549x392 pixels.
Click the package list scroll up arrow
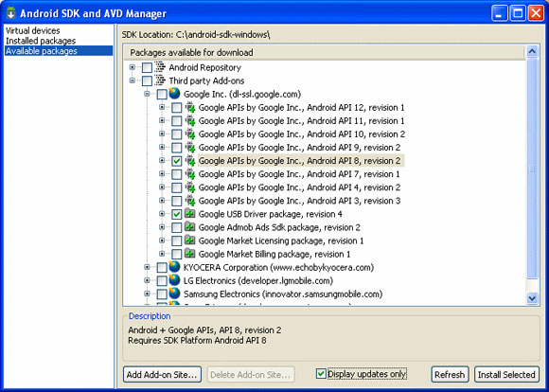[532, 52]
